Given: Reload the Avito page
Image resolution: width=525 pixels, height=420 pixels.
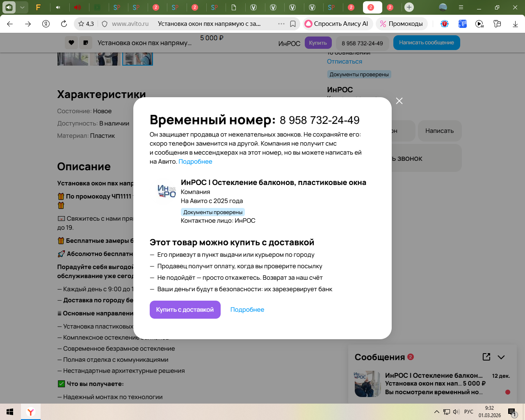Looking at the screenshot, I should click(x=64, y=24).
